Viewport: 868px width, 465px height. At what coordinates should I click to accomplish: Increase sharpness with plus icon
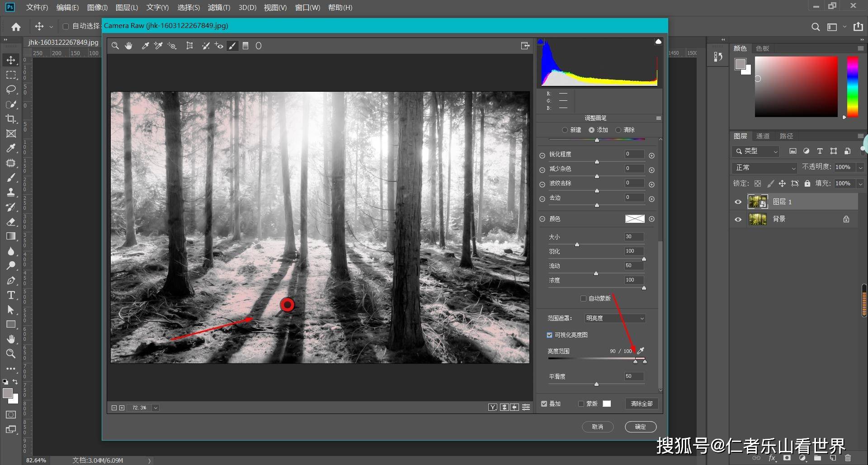click(x=651, y=155)
